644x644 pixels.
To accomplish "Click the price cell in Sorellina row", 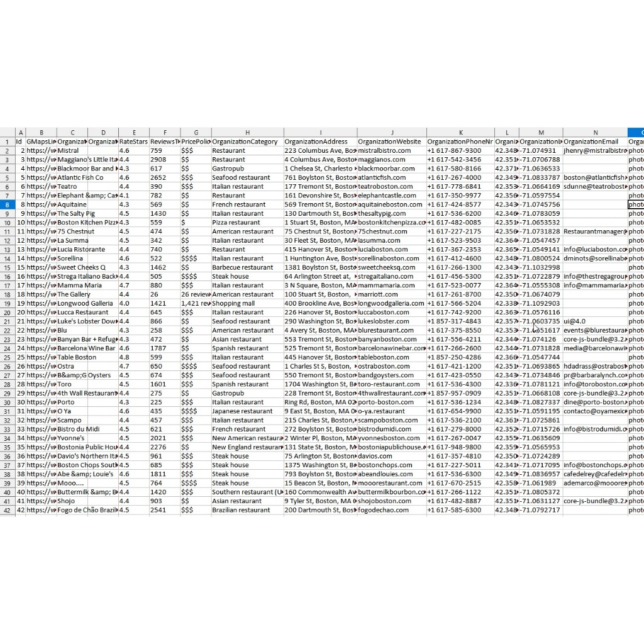I will coord(196,258).
